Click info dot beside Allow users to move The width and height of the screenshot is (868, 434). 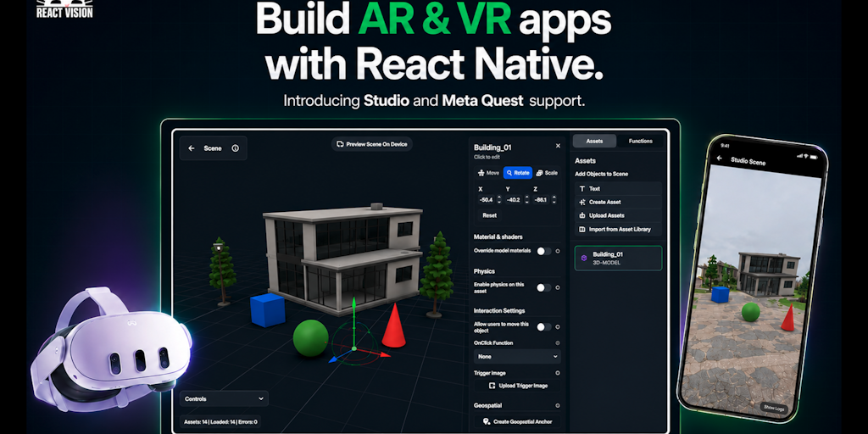pyautogui.click(x=558, y=326)
